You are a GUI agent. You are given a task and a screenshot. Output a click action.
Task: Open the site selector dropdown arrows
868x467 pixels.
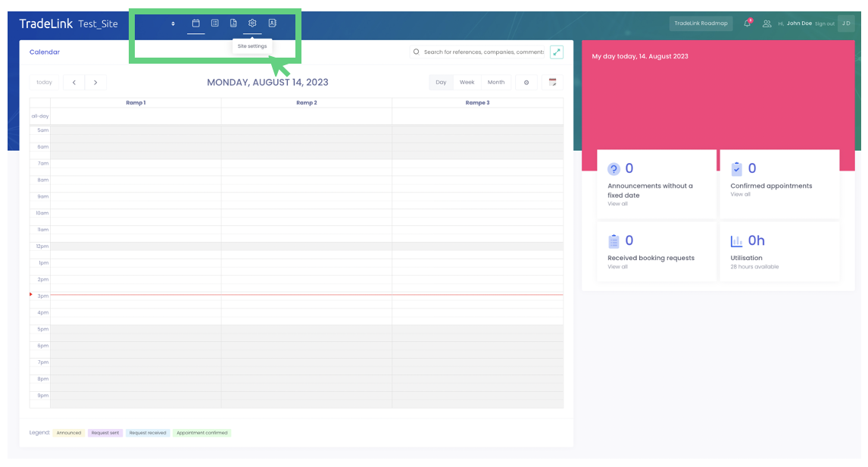tap(173, 24)
